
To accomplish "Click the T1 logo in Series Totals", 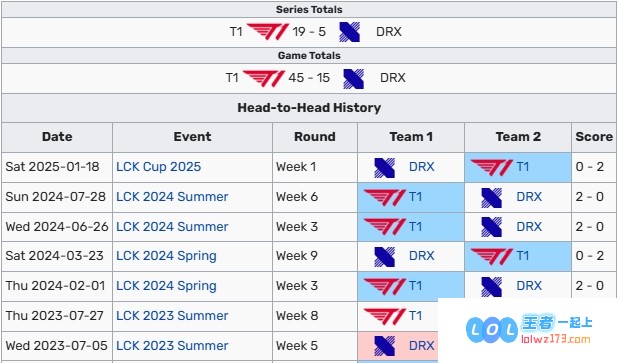I will coord(268,32).
